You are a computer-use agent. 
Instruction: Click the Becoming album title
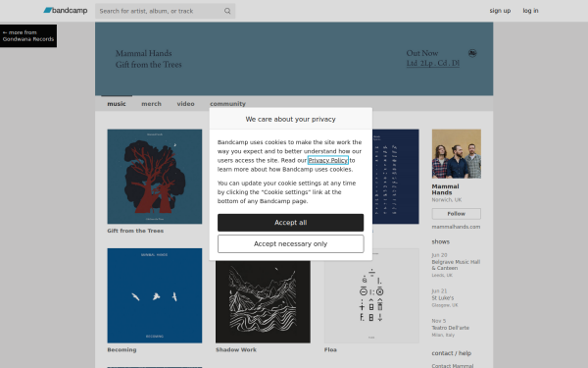click(122, 349)
